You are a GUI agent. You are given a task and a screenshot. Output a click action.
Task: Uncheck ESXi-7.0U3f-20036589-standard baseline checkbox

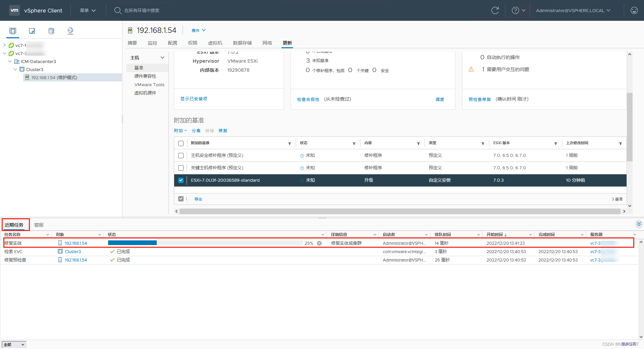(181, 180)
